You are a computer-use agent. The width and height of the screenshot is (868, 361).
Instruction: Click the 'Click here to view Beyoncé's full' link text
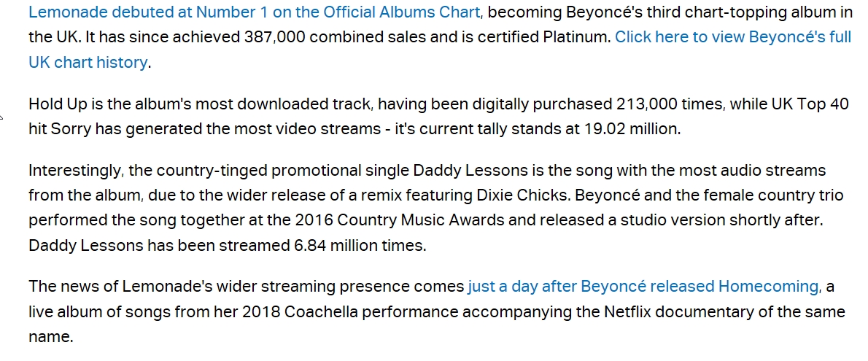click(x=733, y=37)
